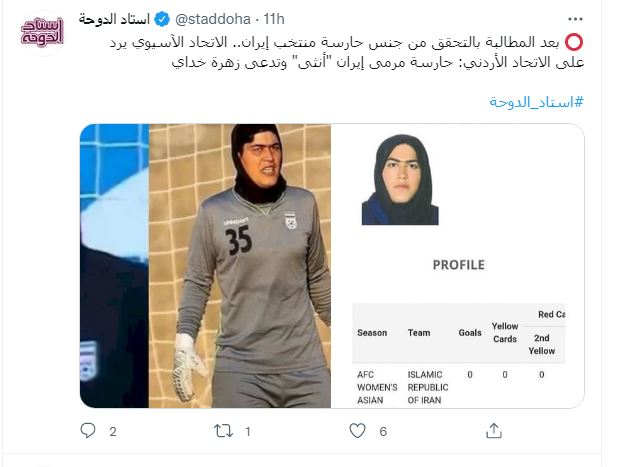Open the استاد الدوحة display name
622x467 pixels.
(x=114, y=19)
